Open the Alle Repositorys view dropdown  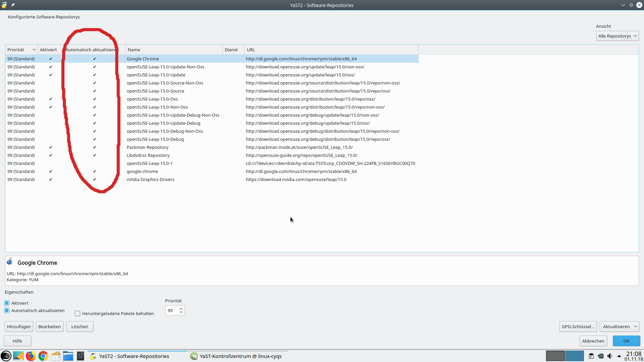click(x=617, y=36)
